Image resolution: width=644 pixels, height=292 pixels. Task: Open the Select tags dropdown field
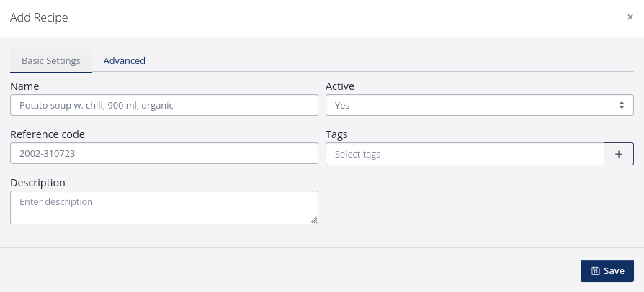pyautogui.click(x=464, y=154)
